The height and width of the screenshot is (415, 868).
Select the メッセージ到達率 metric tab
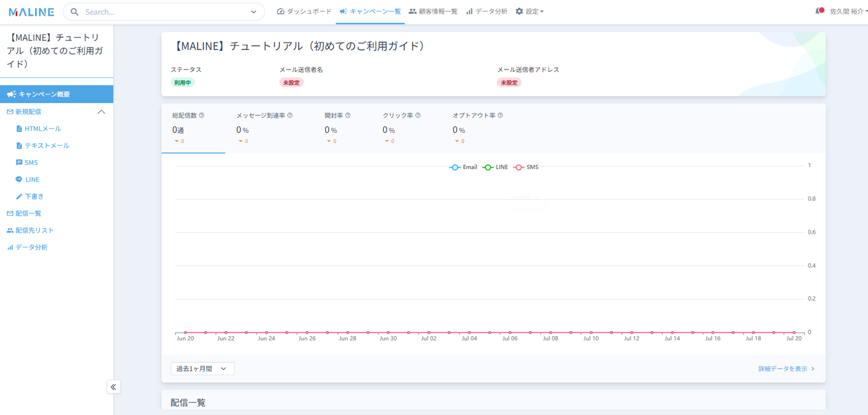coord(264,128)
